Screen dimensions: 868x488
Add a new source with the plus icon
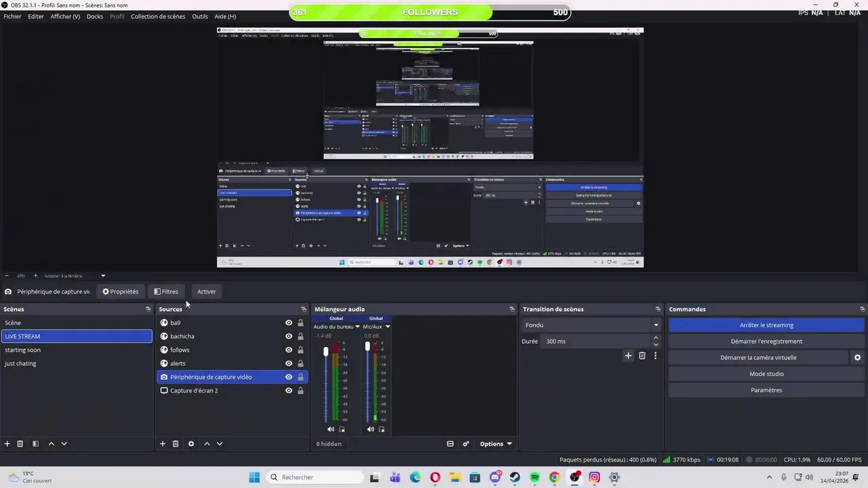click(163, 444)
